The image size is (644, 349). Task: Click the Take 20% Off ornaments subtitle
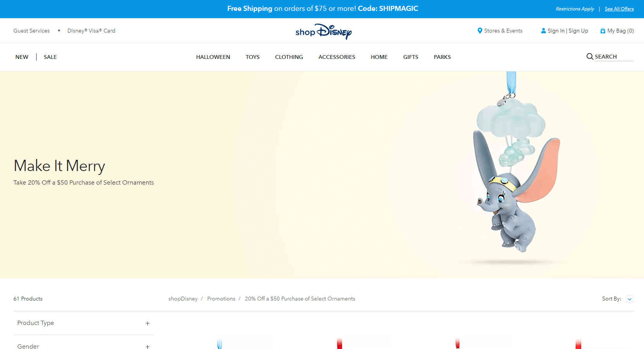[83, 182]
